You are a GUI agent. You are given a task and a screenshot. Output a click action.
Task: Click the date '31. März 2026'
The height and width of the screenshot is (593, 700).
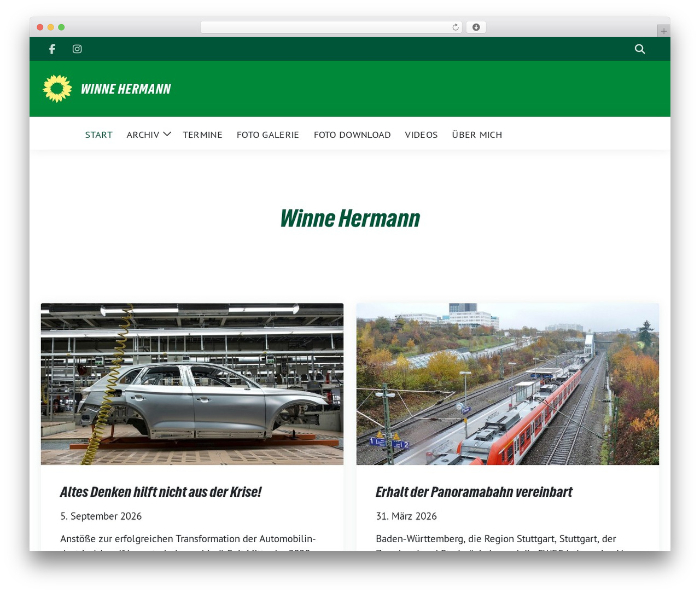tap(406, 516)
